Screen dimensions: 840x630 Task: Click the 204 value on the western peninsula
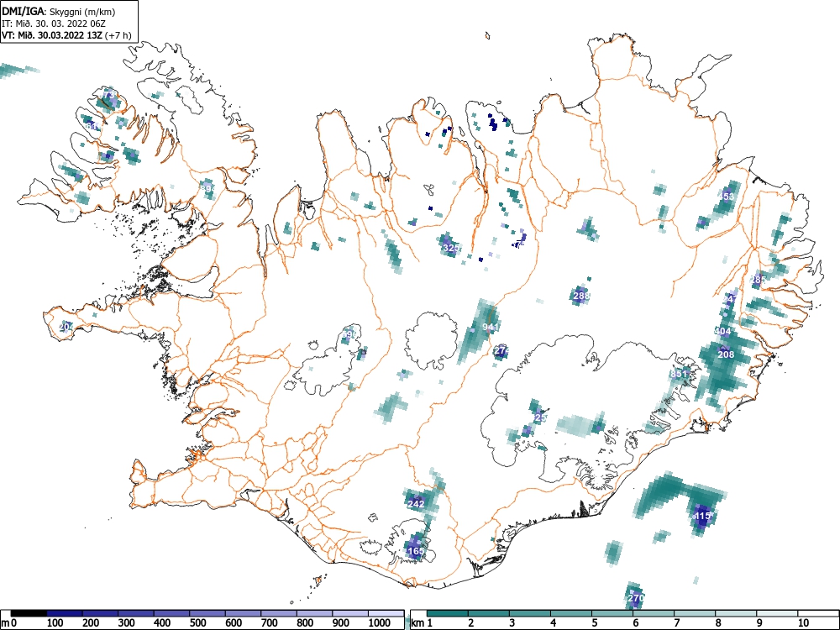click(66, 327)
